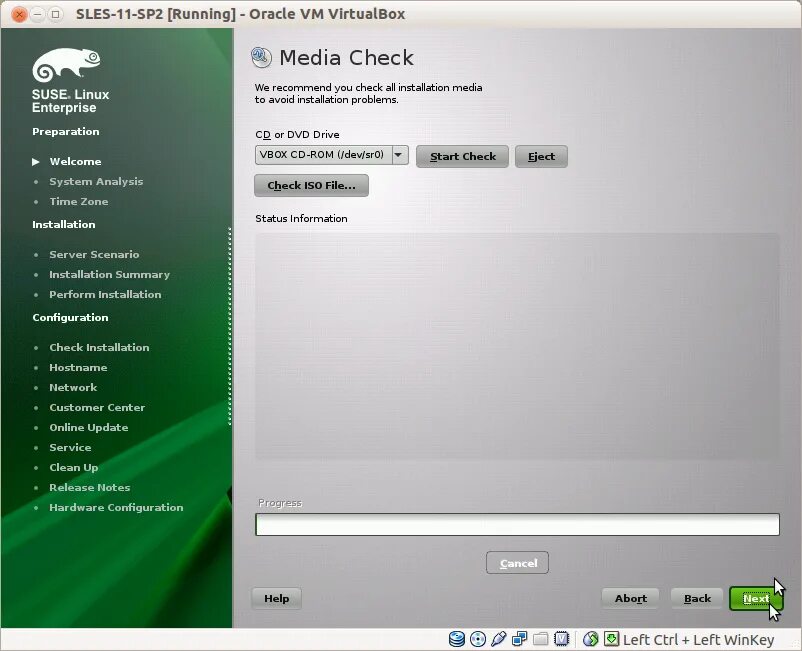Select Time Zone step
Image resolution: width=802 pixels, height=651 pixels.
click(79, 201)
